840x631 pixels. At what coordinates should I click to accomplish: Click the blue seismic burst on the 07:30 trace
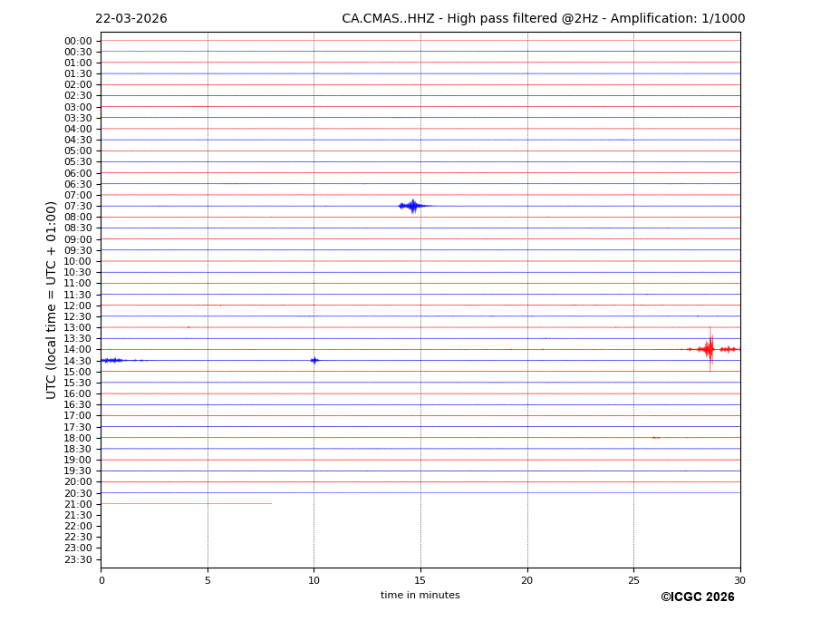(412, 206)
